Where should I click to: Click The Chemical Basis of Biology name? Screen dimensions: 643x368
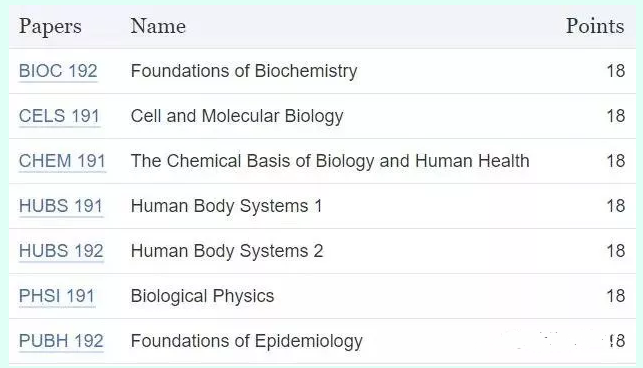[x=330, y=161]
